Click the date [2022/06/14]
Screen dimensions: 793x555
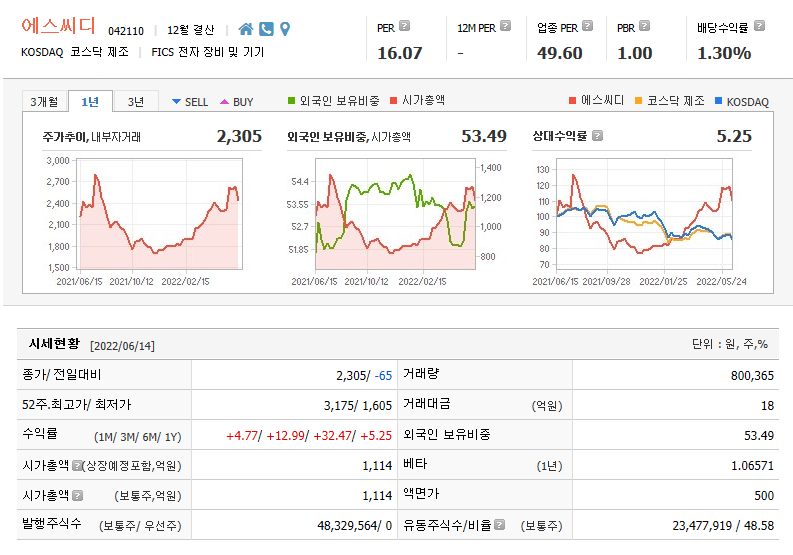pos(122,346)
